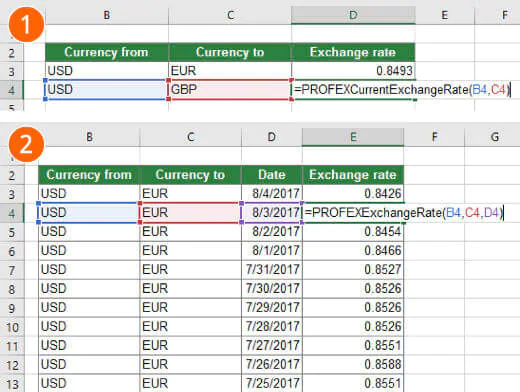Click exchange rate value 0.8454
This screenshot has width=520, height=392.
click(x=353, y=231)
